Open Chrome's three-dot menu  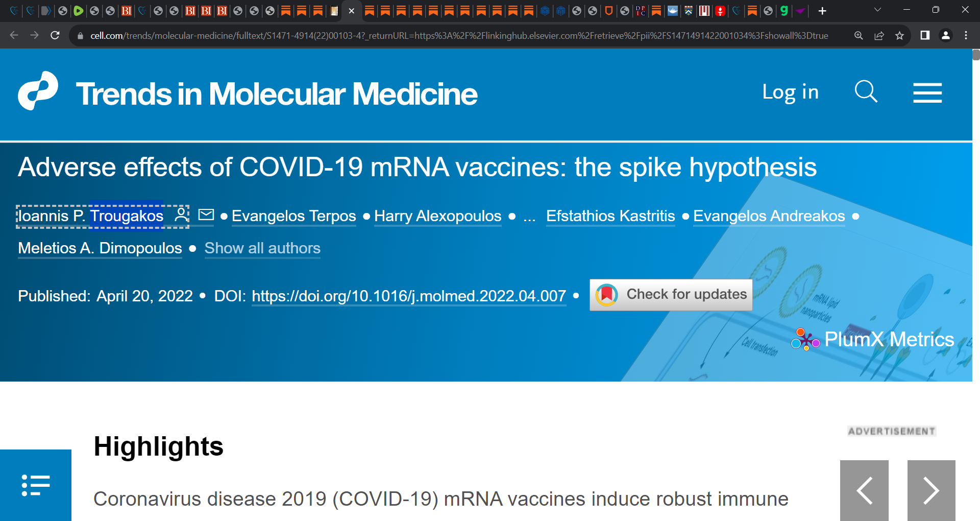coord(966,35)
